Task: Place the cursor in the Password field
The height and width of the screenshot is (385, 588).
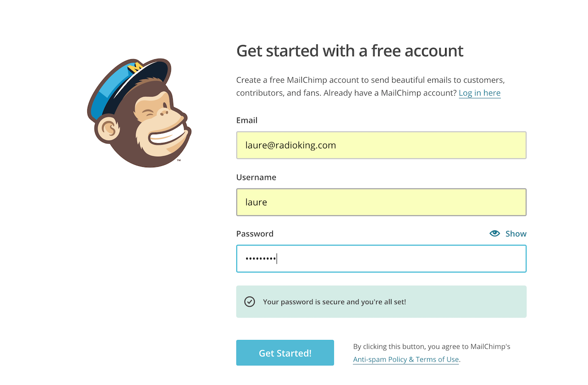Action: point(381,259)
